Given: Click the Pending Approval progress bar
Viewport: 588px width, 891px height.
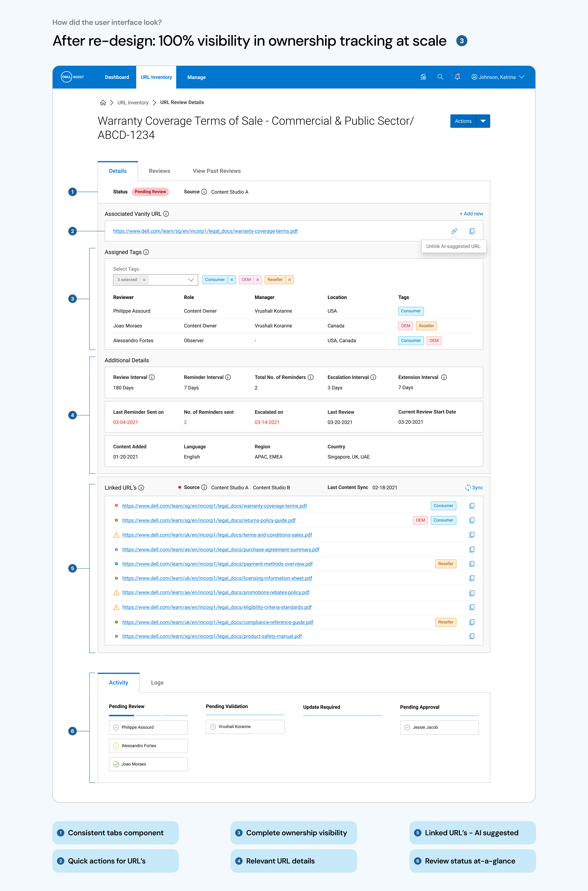Looking at the screenshot, I should click(x=439, y=715).
